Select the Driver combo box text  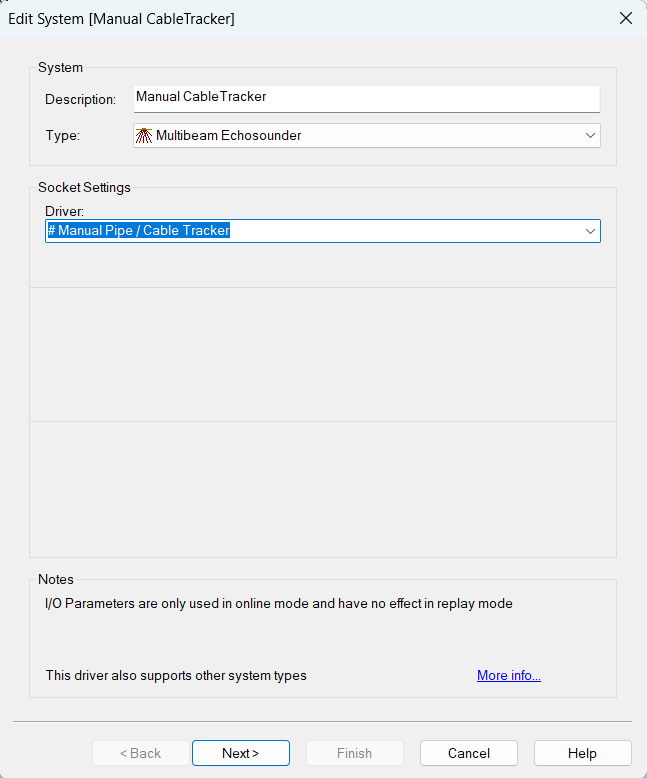click(139, 231)
